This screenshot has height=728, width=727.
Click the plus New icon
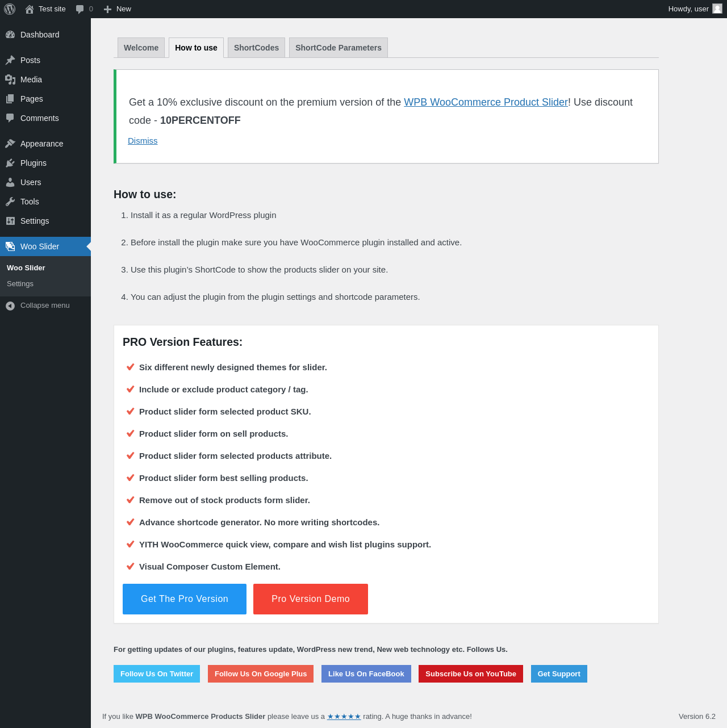pos(107,9)
